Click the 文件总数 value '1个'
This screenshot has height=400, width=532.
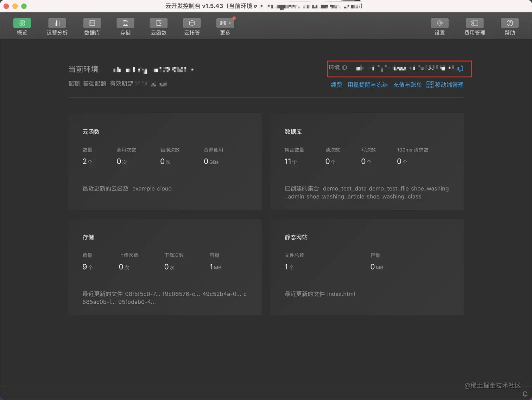point(289,267)
